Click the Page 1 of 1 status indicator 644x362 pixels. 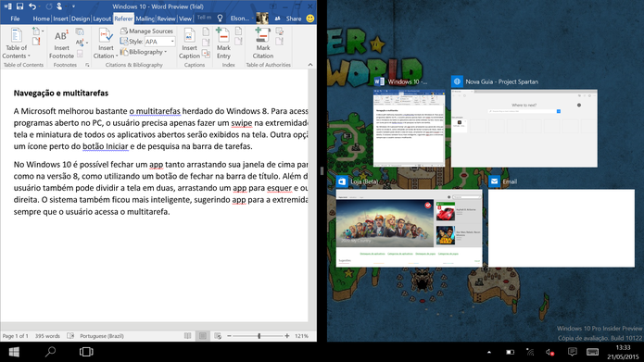tap(16, 336)
